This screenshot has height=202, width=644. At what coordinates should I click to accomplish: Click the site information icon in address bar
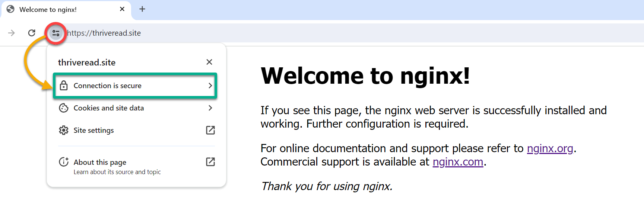56,33
